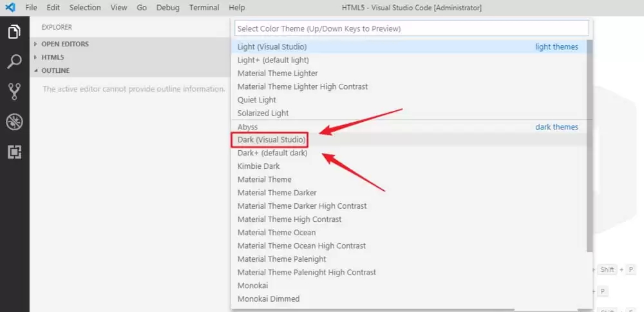Open the Debug menu

[x=168, y=7]
